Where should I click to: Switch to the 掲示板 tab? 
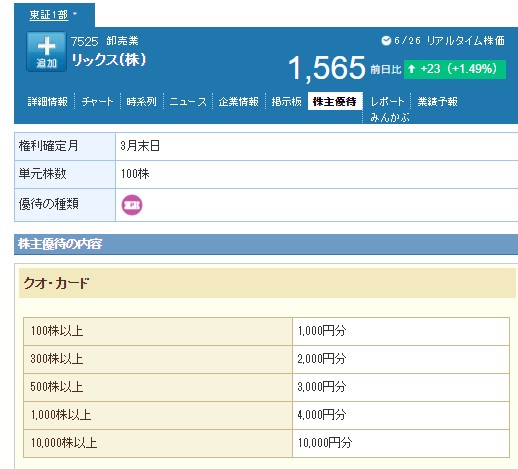pyautogui.click(x=286, y=101)
